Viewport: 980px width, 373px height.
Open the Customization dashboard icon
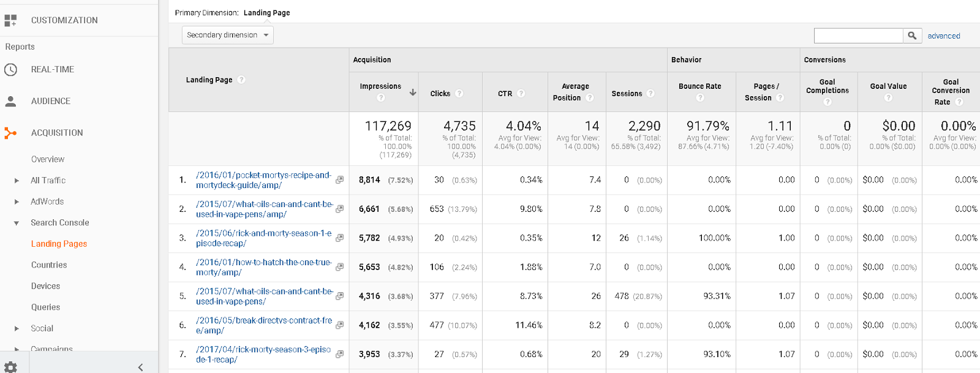[10, 20]
